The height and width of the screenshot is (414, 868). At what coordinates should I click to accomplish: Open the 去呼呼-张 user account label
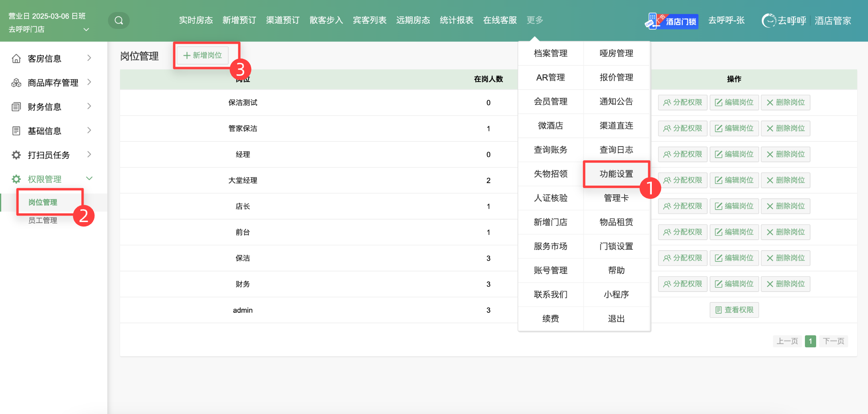[727, 20]
